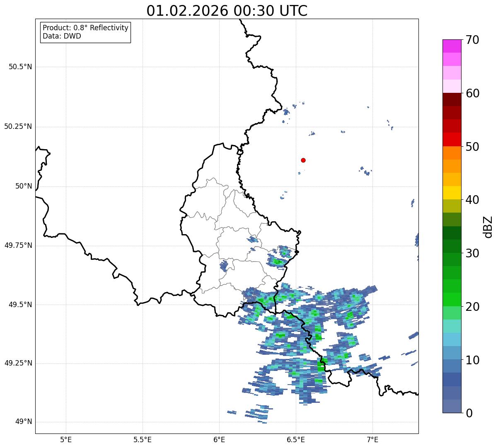This screenshot has height=448, width=498.
Task: Click the 50°N latitude label
Action: click(x=24, y=186)
